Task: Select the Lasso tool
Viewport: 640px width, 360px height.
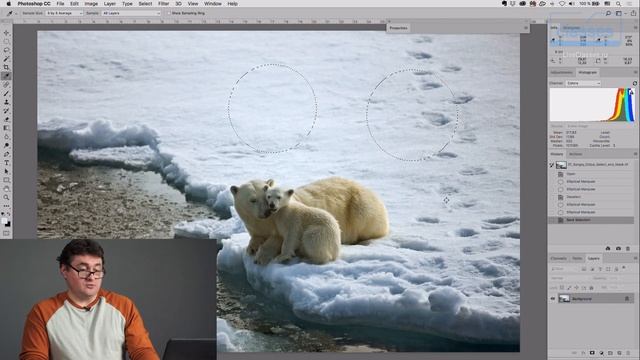Action: pyautogui.click(x=6, y=50)
